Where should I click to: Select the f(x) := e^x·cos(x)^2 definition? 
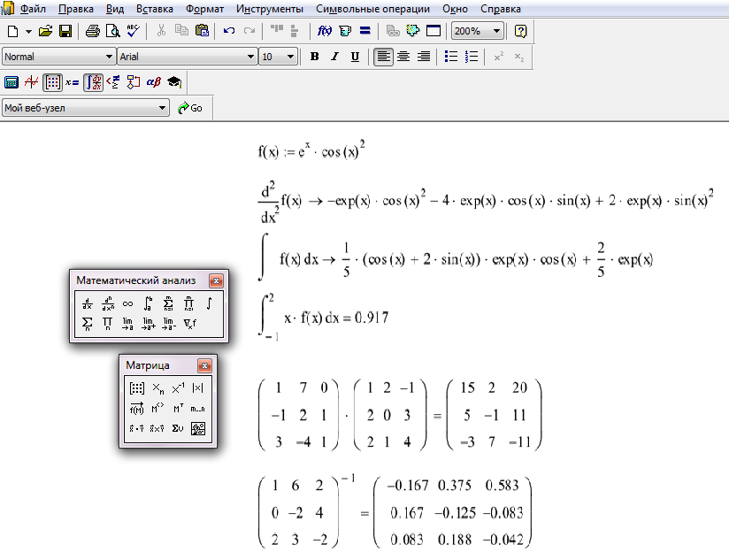point(311,150)
